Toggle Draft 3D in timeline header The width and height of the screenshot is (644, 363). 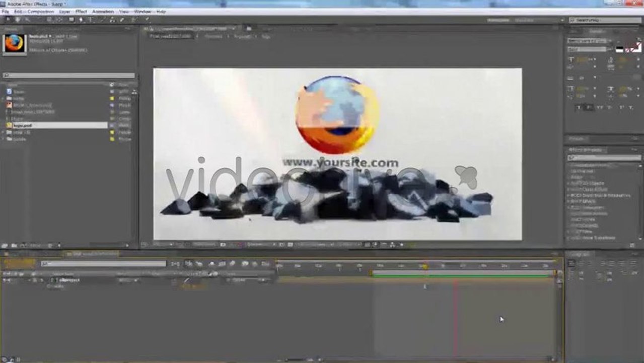199,264
